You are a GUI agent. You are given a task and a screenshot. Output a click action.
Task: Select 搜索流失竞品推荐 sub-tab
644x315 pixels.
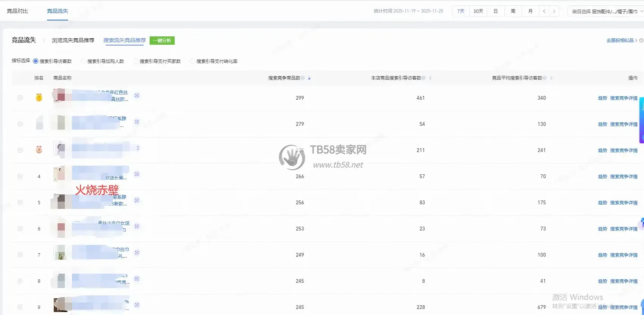pyautogui.click(x=125, y=40)
